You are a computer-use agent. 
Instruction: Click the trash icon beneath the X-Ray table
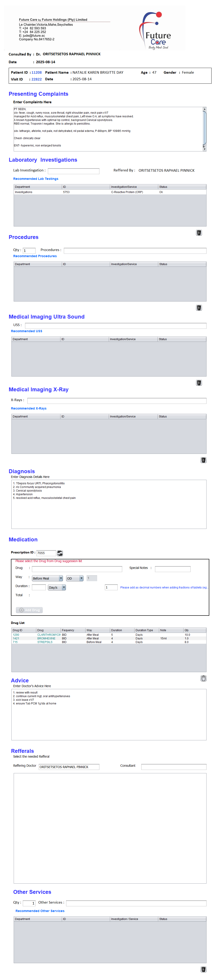tap(203, 460)
